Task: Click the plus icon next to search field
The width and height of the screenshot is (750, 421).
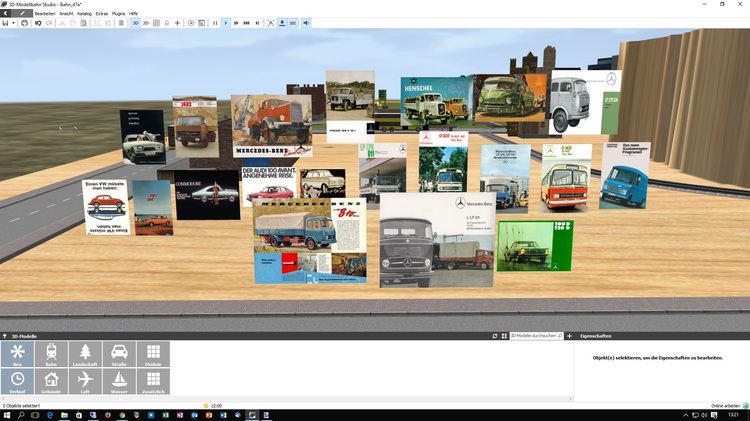Action: point(569,336)
